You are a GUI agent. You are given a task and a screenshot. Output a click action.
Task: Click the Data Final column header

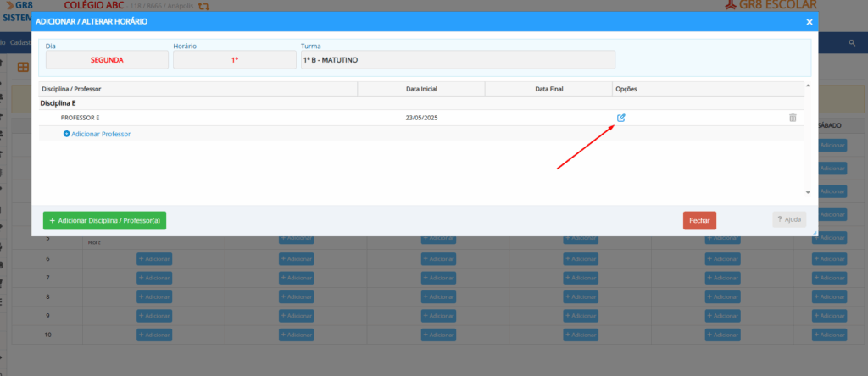coord(548,89)
